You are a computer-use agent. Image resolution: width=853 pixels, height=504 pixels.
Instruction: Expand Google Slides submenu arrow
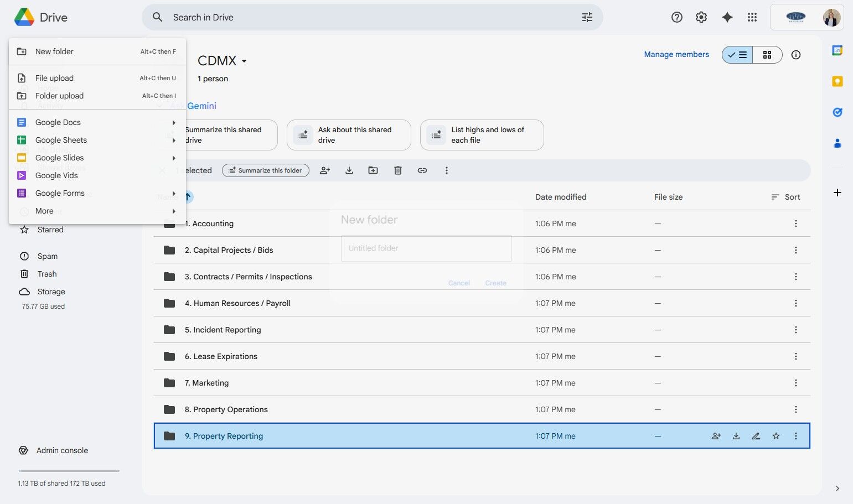(x=174, y=158)
